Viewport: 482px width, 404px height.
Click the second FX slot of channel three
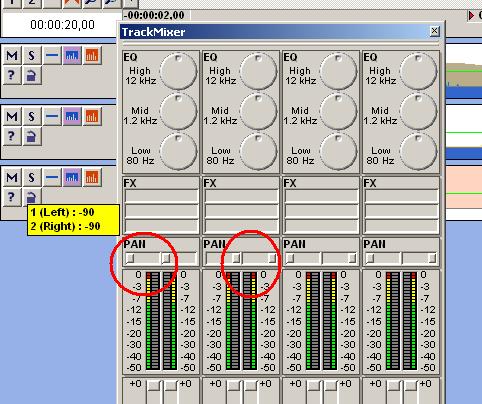point(321,211)
